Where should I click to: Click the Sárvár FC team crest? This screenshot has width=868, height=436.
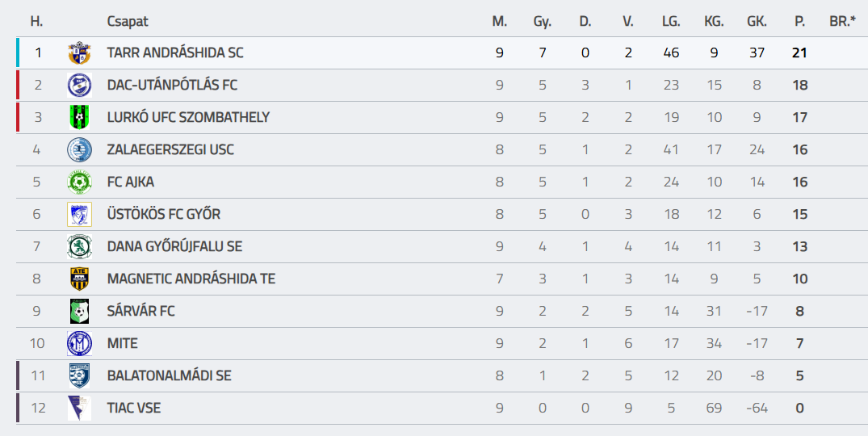pyautogui.click(x=79, y=312)
